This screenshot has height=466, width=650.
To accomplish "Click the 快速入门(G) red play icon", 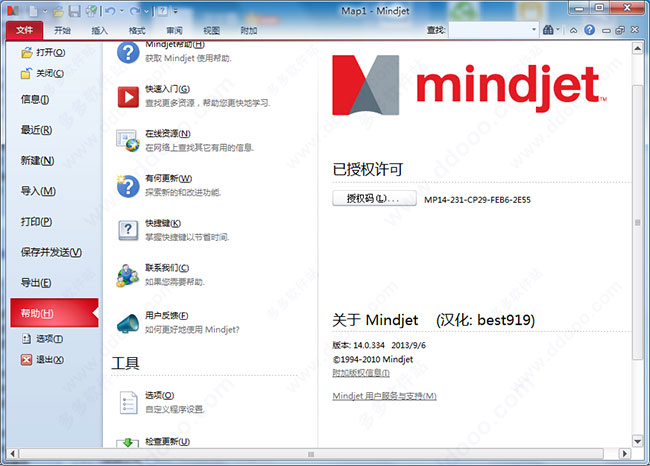I will 128,97.
